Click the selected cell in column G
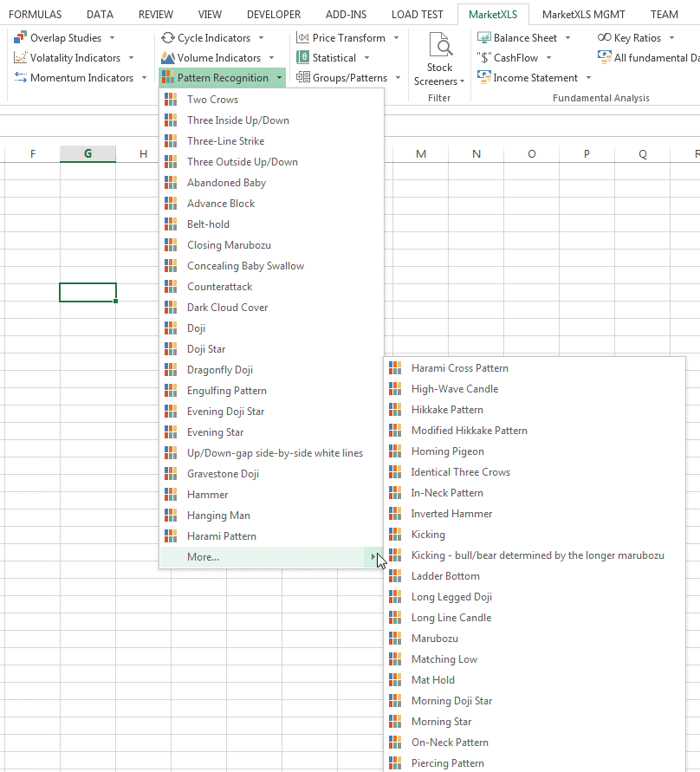700x772 pixels. (x=87, y=293)
